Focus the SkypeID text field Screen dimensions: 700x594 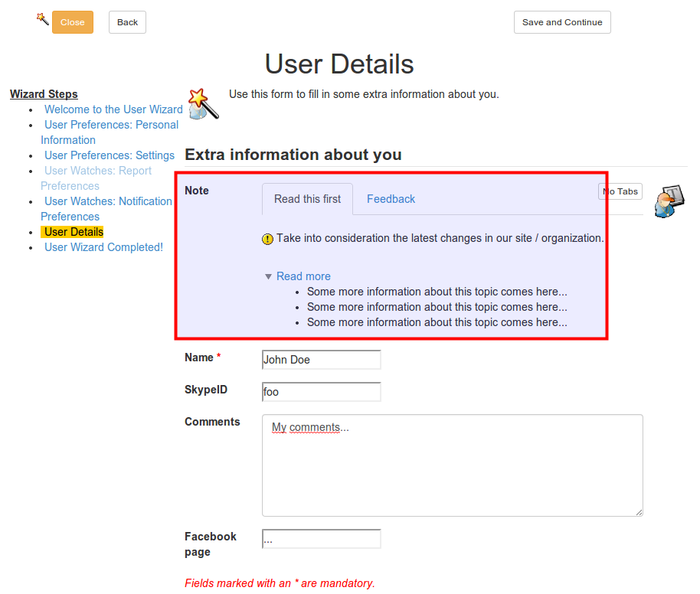tap(321, 392)
